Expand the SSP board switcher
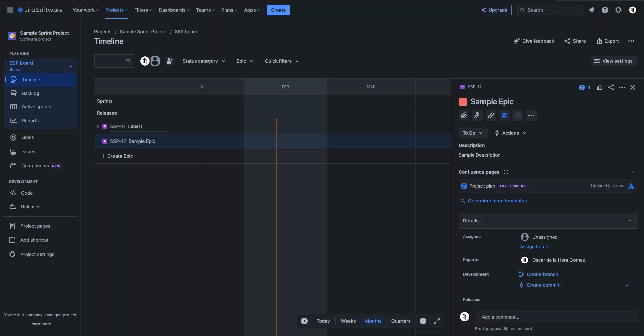This screenshot has width=644, height=336. 71,66
